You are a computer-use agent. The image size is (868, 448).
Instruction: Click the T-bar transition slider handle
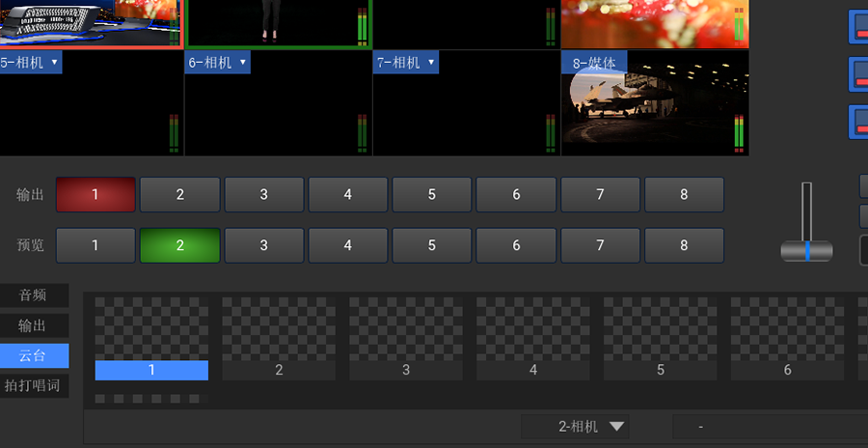(806, 251)
